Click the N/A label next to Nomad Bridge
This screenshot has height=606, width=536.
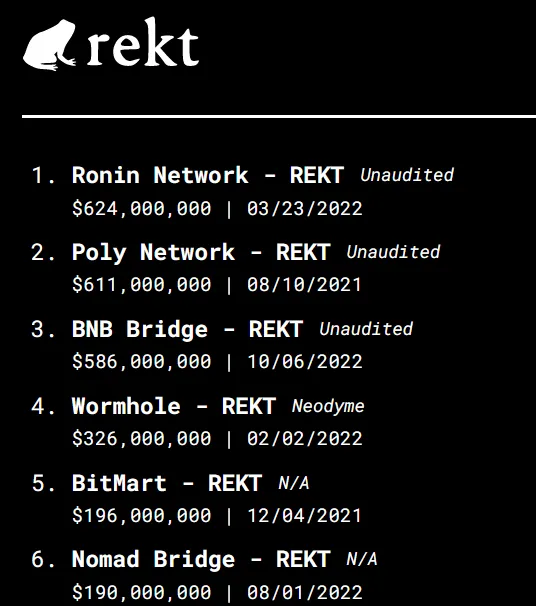click(x=362, y=559)
